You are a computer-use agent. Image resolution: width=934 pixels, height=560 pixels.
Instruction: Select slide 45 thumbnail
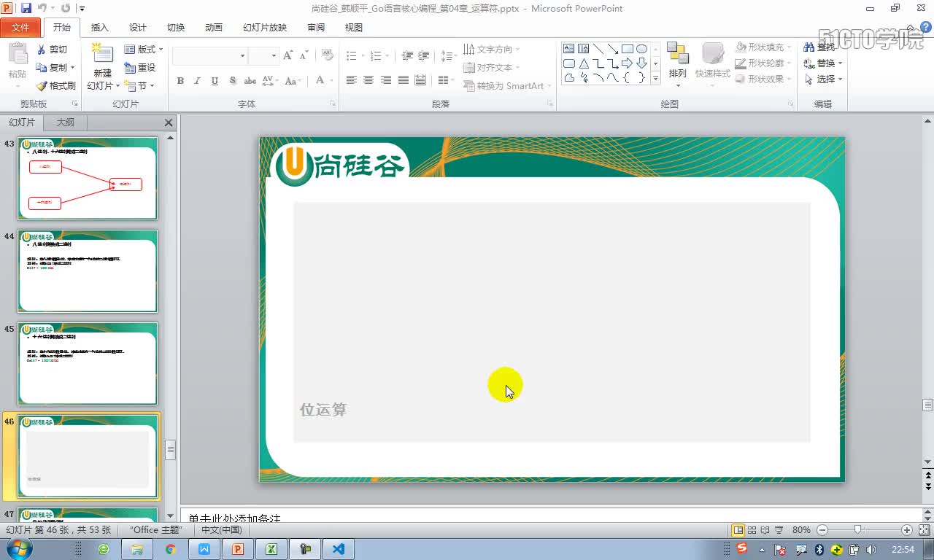tap(88, 364)
